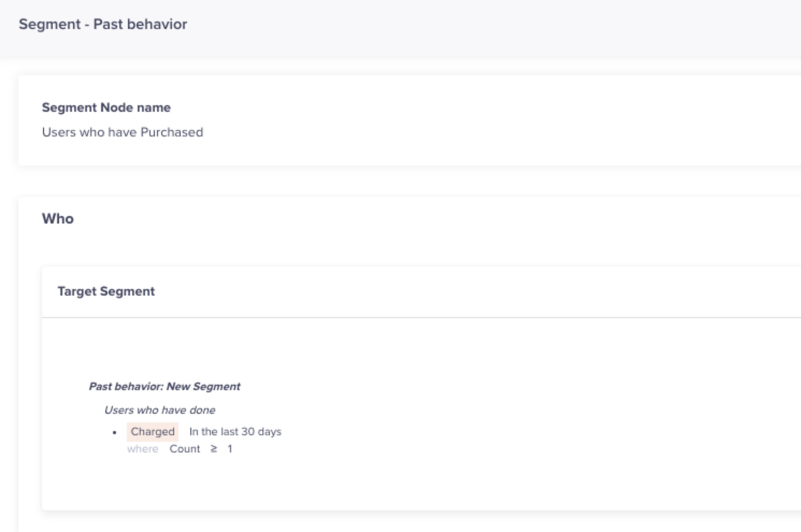
Task: Click the 'where' condition label
Action: click(143, 449)
